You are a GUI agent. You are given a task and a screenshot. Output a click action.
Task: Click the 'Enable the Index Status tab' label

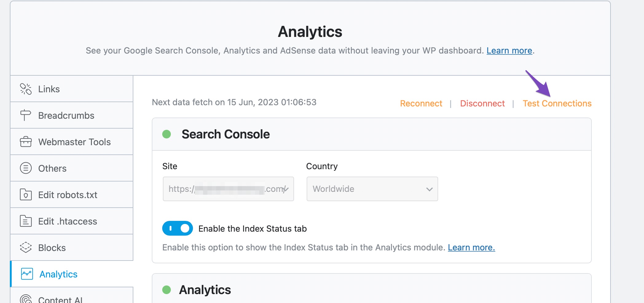[x=253, y=229]
